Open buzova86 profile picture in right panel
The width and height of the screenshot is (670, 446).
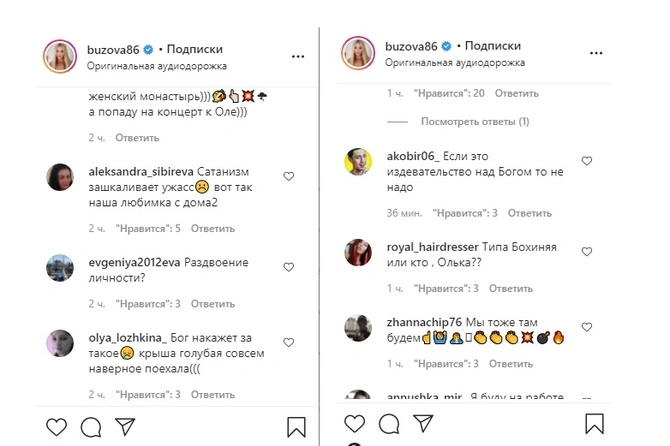(x=359, y=56)
